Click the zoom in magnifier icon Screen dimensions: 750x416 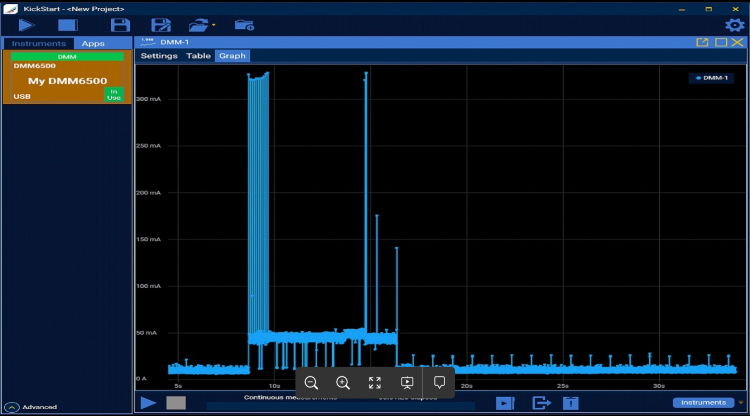[343, 382]
